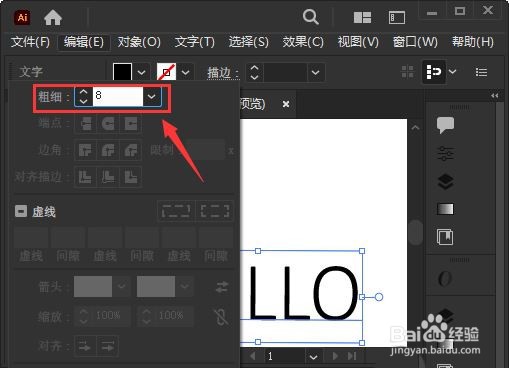Viewport: 509px width, 368px height.
Task: Go to previous artboard arrow
Action: pyautogui.click(x=253, y=356)
